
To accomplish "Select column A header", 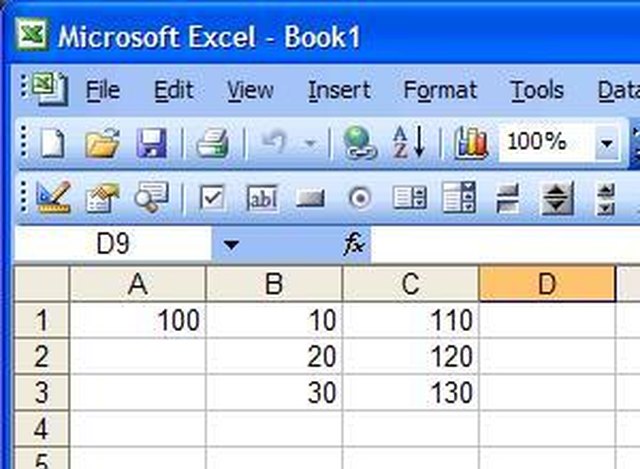I will click(138, 284).
